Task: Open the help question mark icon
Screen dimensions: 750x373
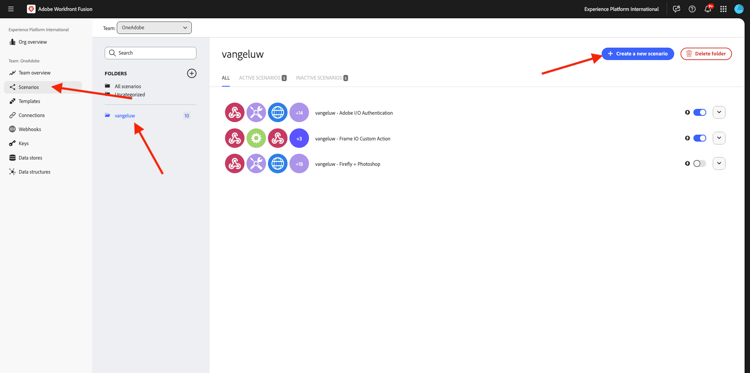Action: [692, 9]
